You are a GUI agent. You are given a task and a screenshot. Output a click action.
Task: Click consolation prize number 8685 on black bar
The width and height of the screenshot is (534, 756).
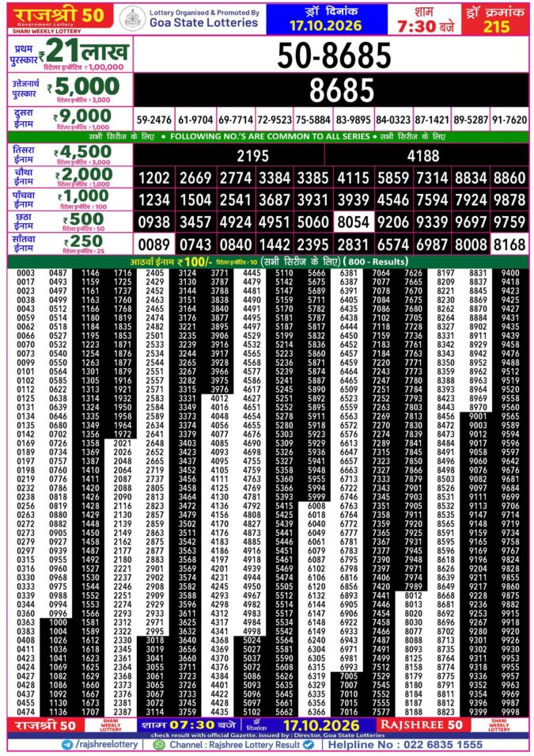(342, 89)
